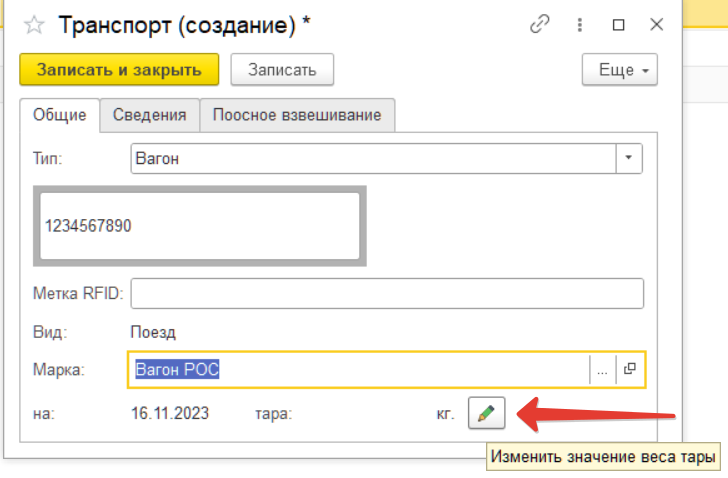Expand the Тип dropdown arrow
The width and height of the screenshot is (728, 478).
coord(628,159)
